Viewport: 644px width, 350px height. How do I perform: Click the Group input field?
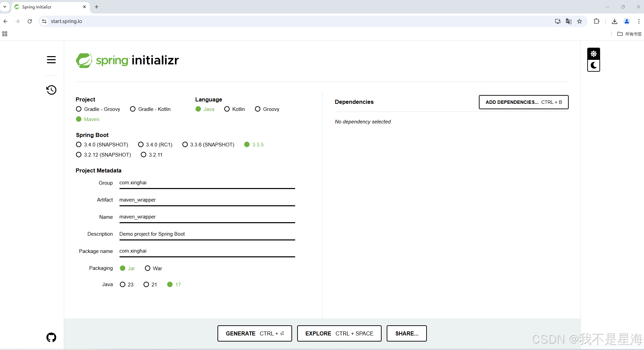point(207,183)
